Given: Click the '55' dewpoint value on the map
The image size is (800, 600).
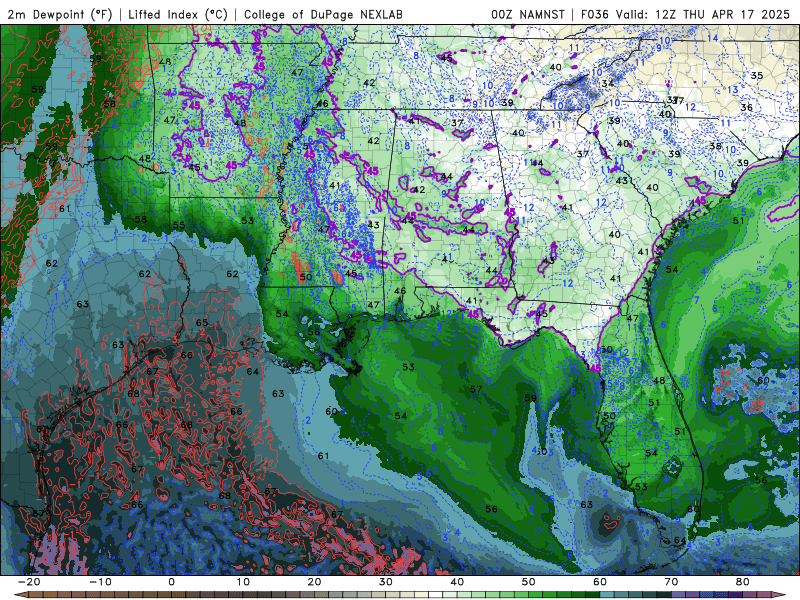Looking at the screenshot, I should pyautogui.click(x=179, y=225).
